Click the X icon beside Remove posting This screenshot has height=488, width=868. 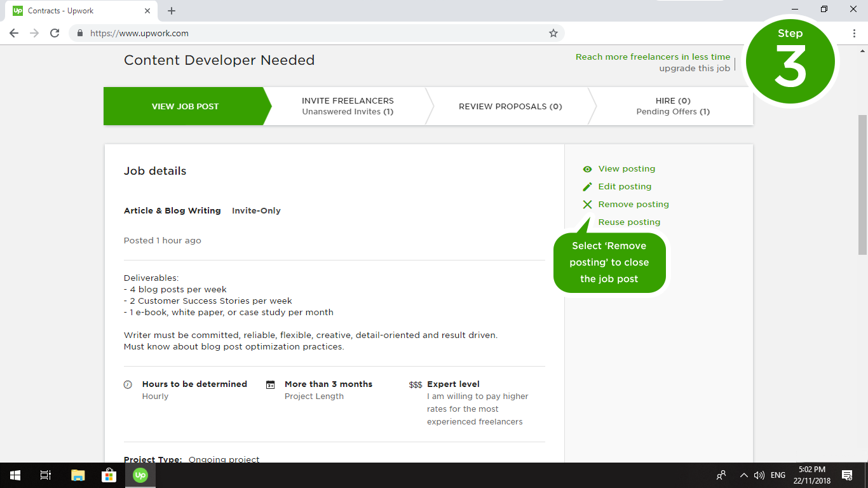587,205
